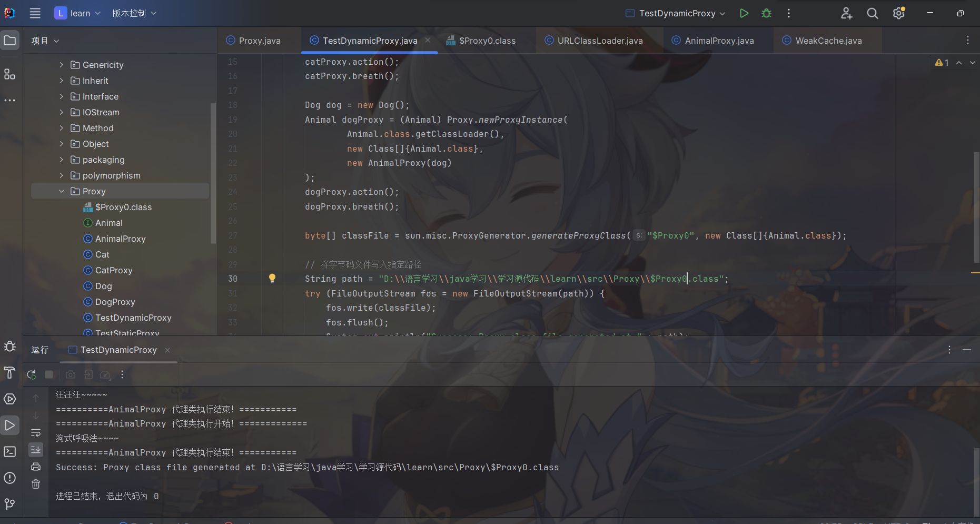Screen dimensions: 980x524
Task: Toggle the Project tool window folder icon
Action: tap(10, 41)
